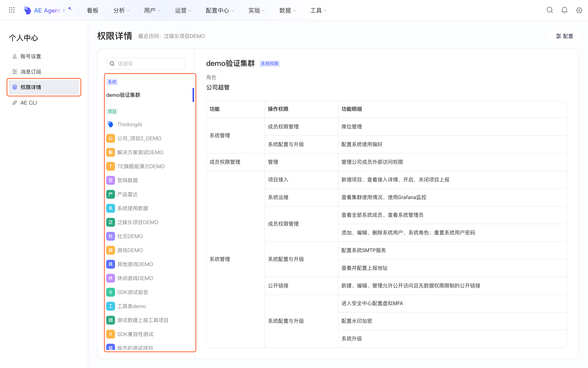The width and height of the screenshot is (588, 368).
Task: Click the 配置 button
Action: tap(564, 36)
